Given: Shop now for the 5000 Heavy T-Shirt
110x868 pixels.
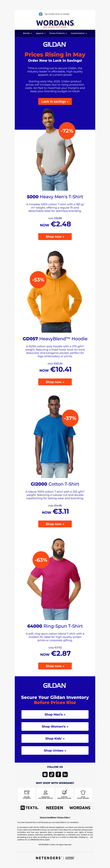Looking at the screenshot, I should [x=55, y=237].
